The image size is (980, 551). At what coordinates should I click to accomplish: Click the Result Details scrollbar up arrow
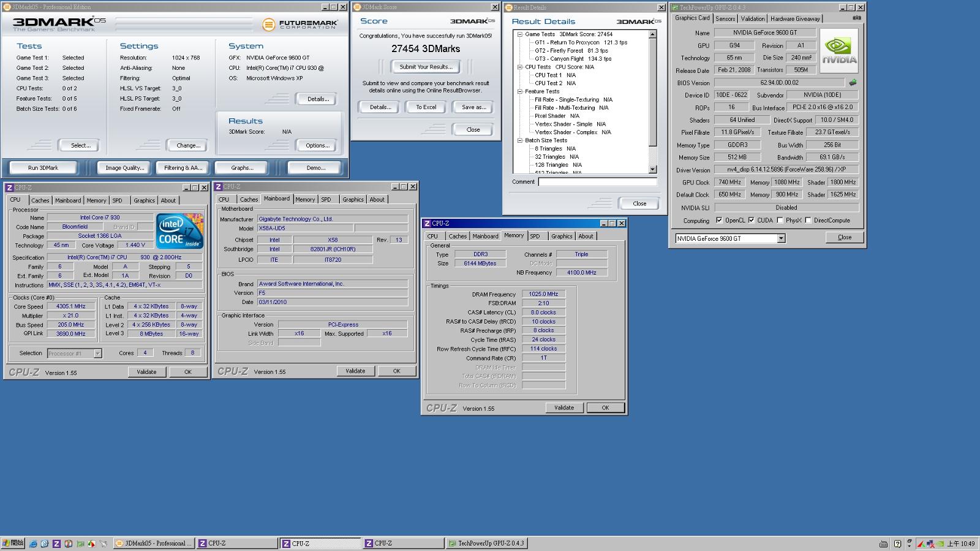pyautogui.click(x=652, y=34)
